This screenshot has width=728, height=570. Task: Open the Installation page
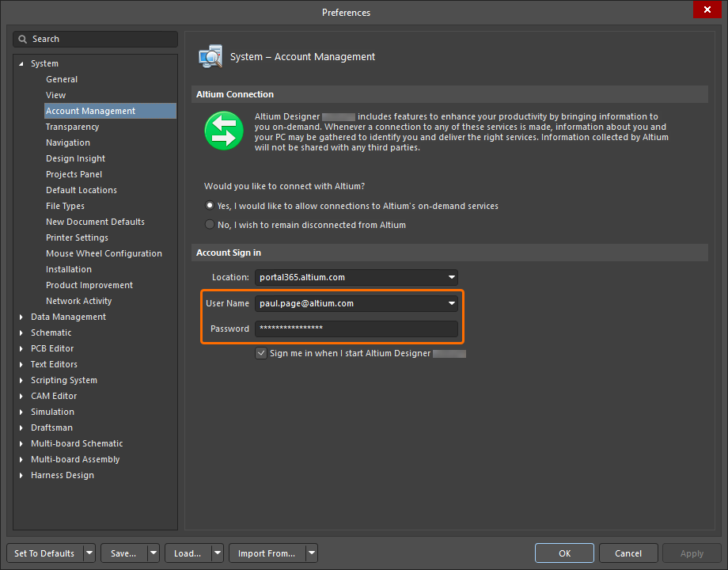(x=69, y=269)
